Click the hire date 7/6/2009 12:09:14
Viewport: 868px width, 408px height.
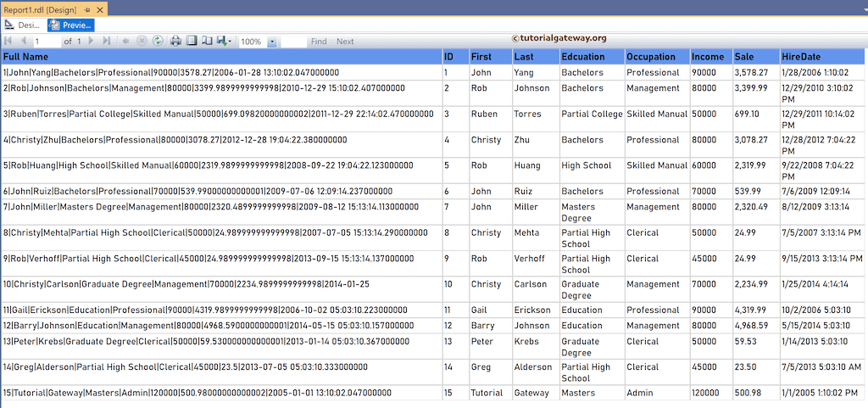[x=822, y=192]
